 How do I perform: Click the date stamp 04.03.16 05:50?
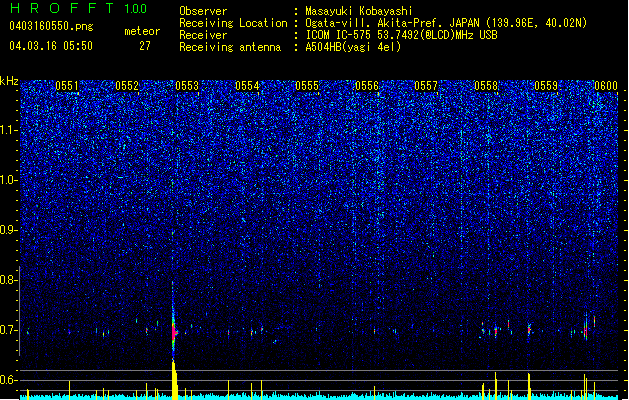click(51, 46)
